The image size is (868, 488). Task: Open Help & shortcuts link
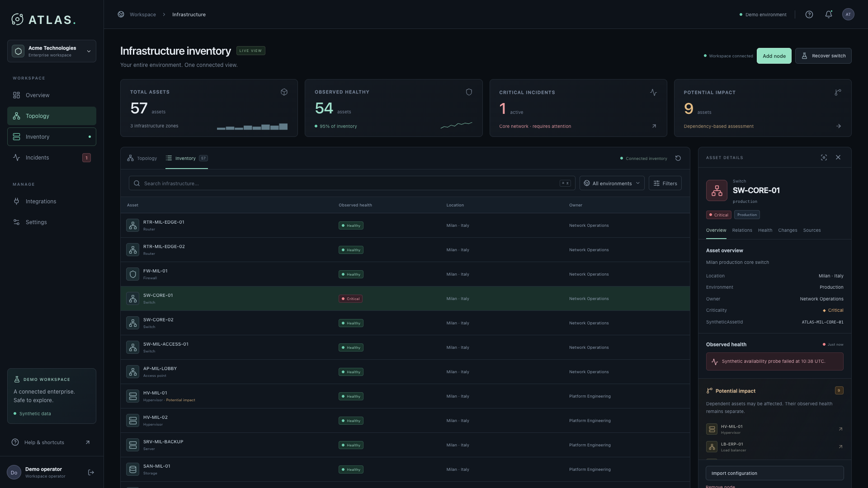pyautogui.click(x=52, y=442)
